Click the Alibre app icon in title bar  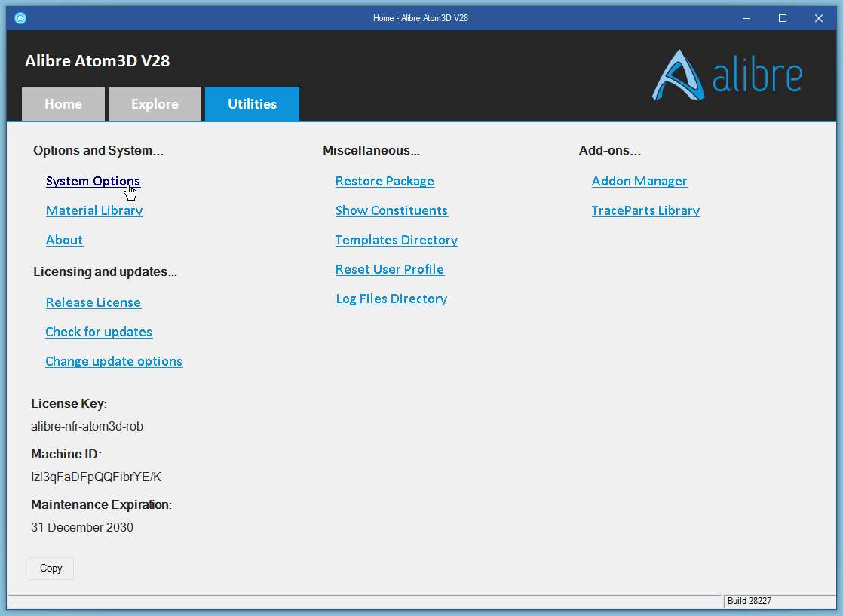[x=20, y=18]
